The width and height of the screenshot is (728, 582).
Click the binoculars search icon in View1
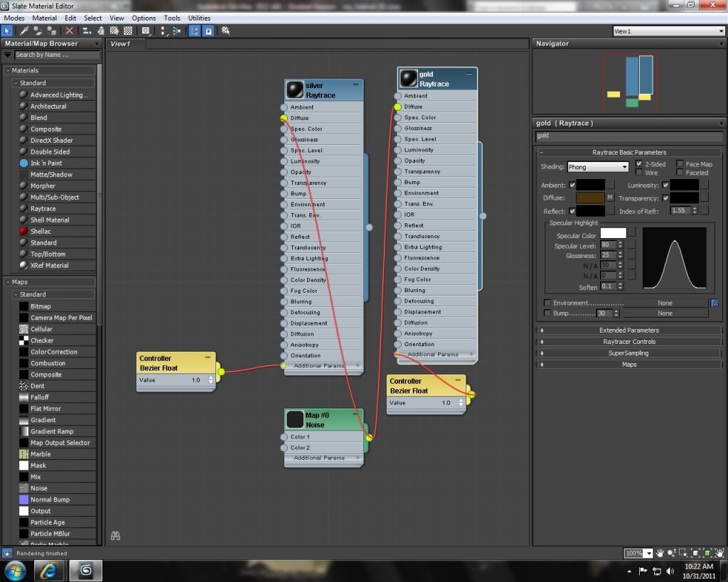116,536
